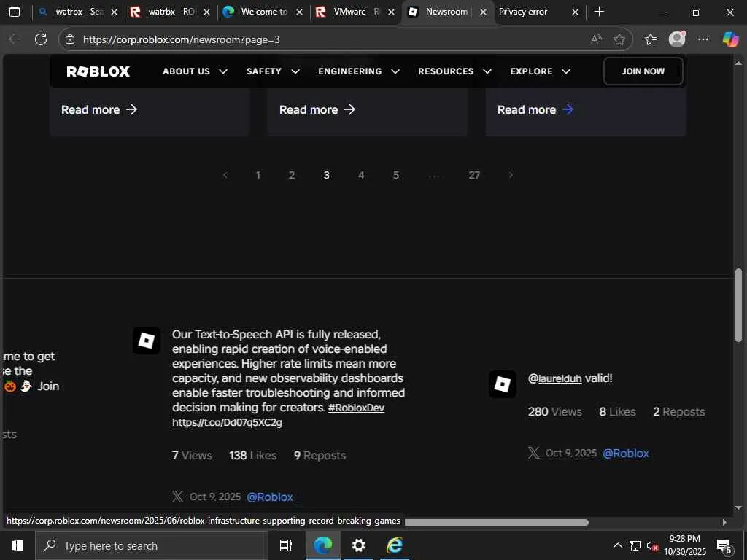Click the scrollbar up arrow

(x=738, y=63)
